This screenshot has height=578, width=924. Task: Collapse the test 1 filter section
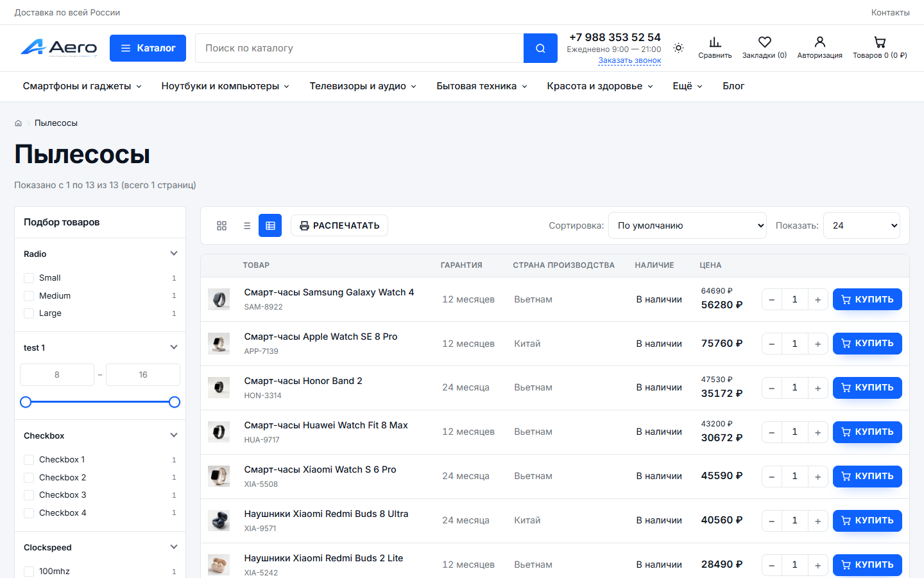point(174,347)
